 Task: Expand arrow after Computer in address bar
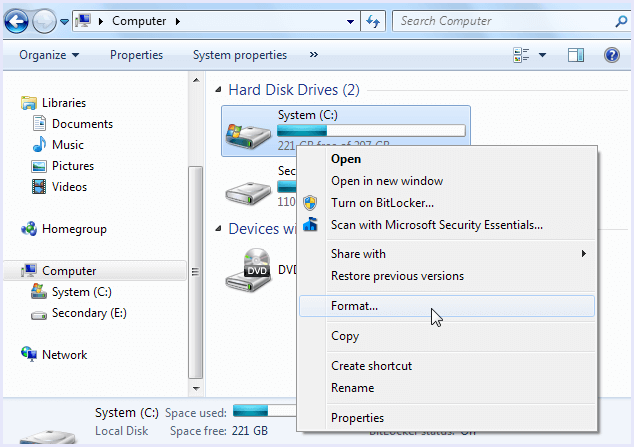178,21
